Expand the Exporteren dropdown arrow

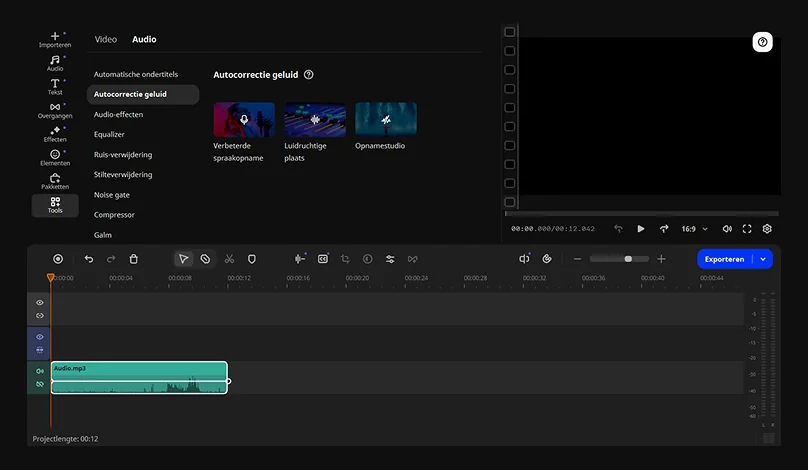click(764, 259)
